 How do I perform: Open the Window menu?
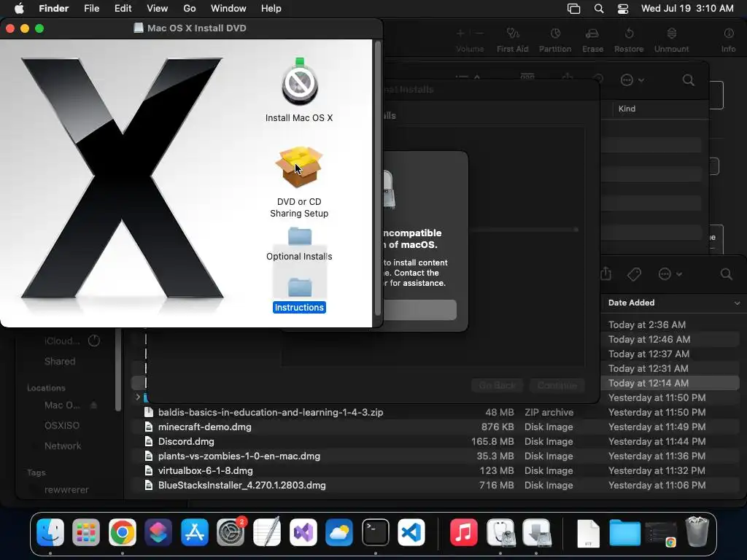point(228,9)
